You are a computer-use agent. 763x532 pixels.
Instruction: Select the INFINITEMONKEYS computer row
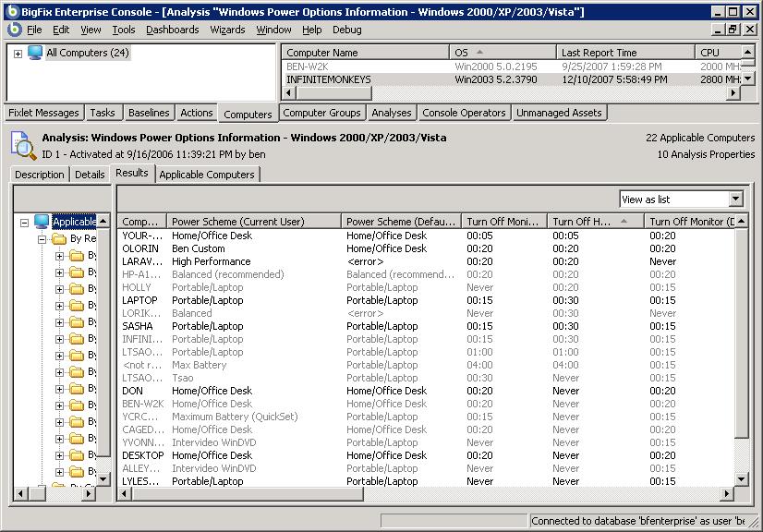(x=512, y=79)
